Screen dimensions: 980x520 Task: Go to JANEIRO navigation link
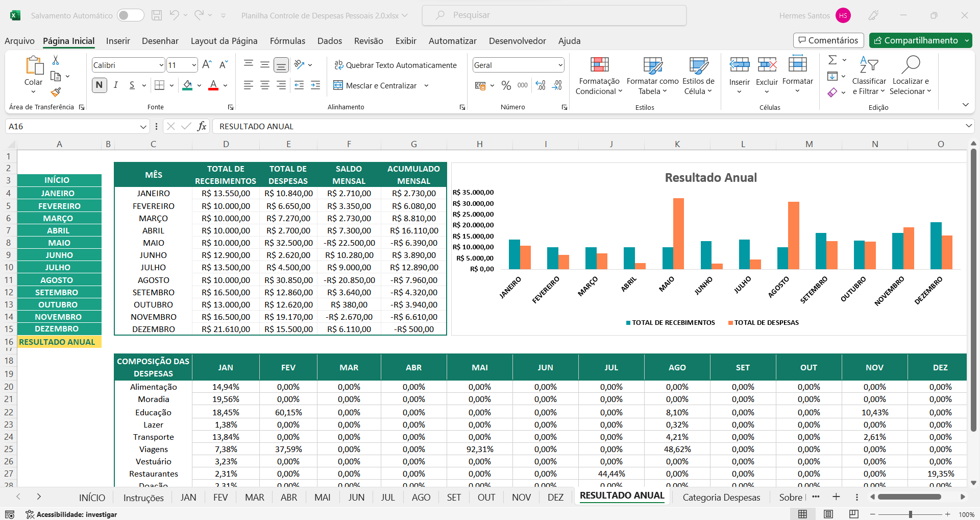coord(59,193)
